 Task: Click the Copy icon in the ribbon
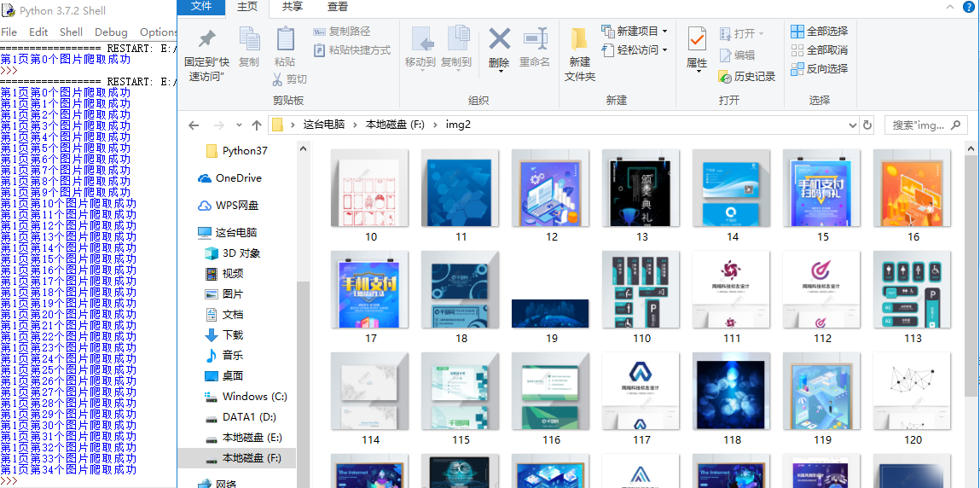click(249, 38)
